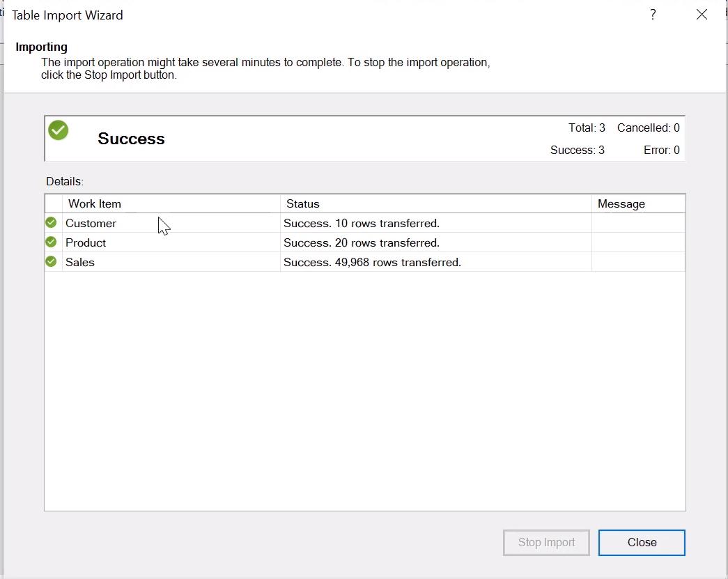Viewport: 728px width, 579px height.
Task: Click the Importing heading label
Action: click(x=40, y=47)
